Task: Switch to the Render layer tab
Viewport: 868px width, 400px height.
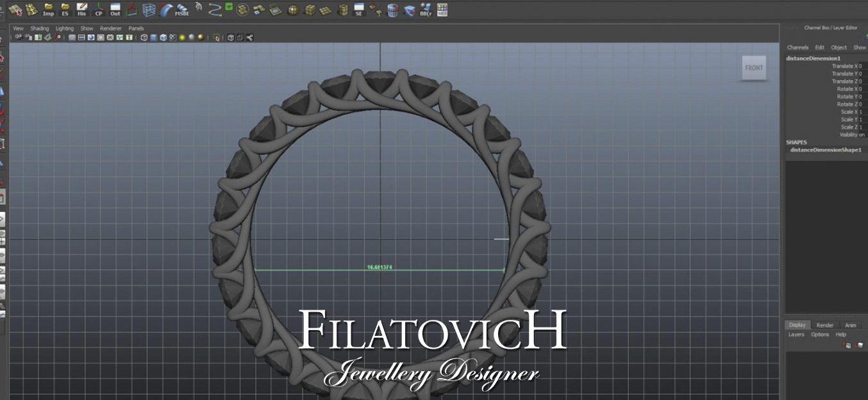Action: click(x=825, y=325)
